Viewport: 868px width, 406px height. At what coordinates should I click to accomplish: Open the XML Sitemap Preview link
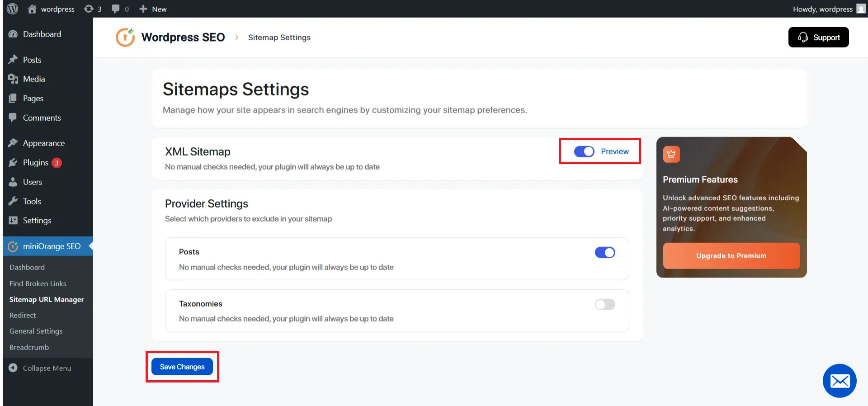point(615,151)
